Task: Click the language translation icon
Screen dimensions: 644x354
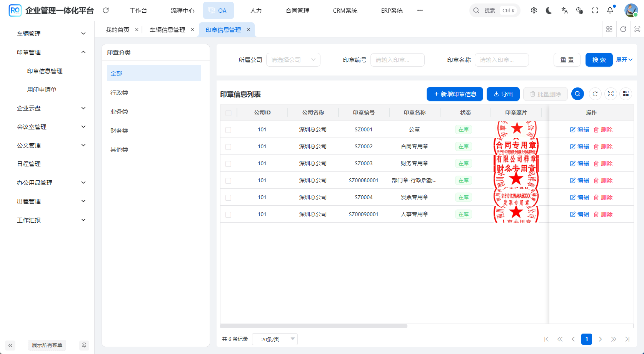Action: point(564,10)
